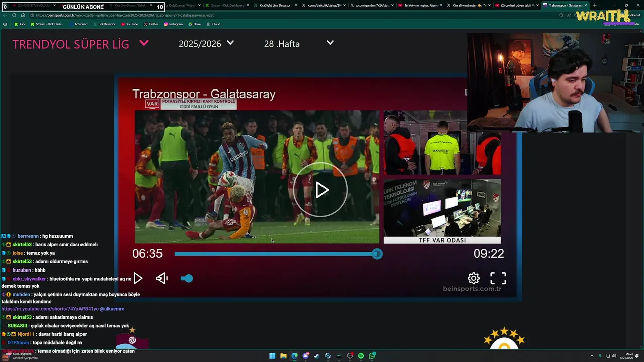Open the Windows Start menu
Image resolution: width=644 pixels, height=362 pixels.
coord(272,356)
